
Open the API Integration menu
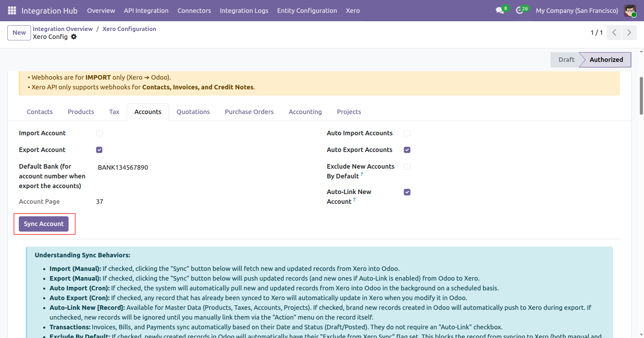146,10
